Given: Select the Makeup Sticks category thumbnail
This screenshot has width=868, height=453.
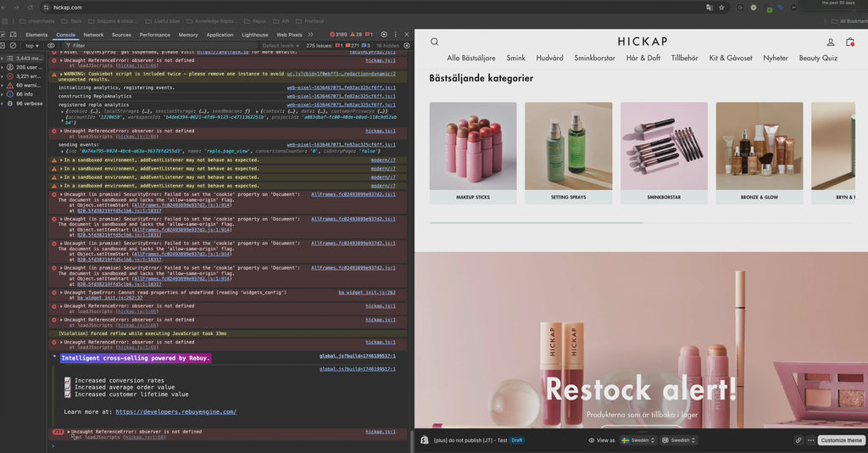Looking at the screenshot, I should tap(473, 146).
